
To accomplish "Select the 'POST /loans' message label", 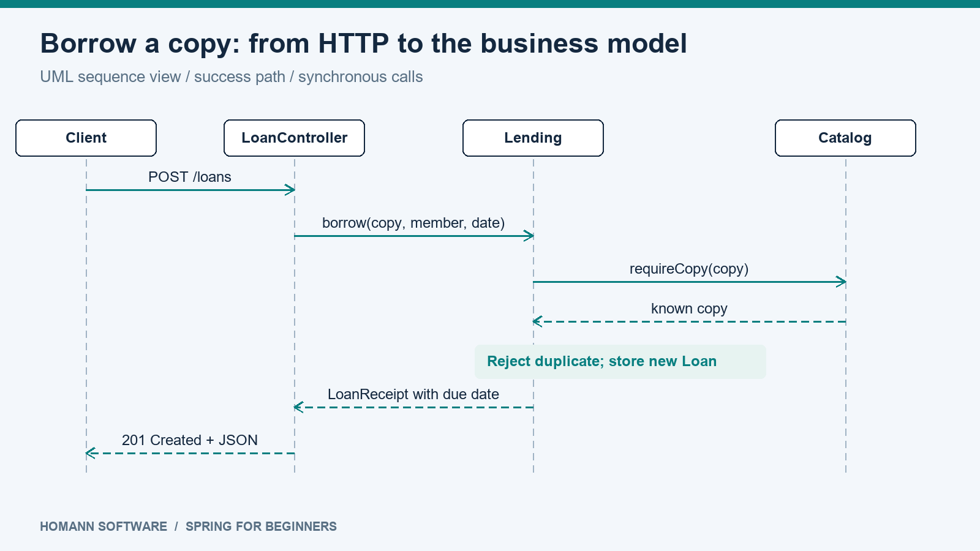I will (x=190, y=177).
